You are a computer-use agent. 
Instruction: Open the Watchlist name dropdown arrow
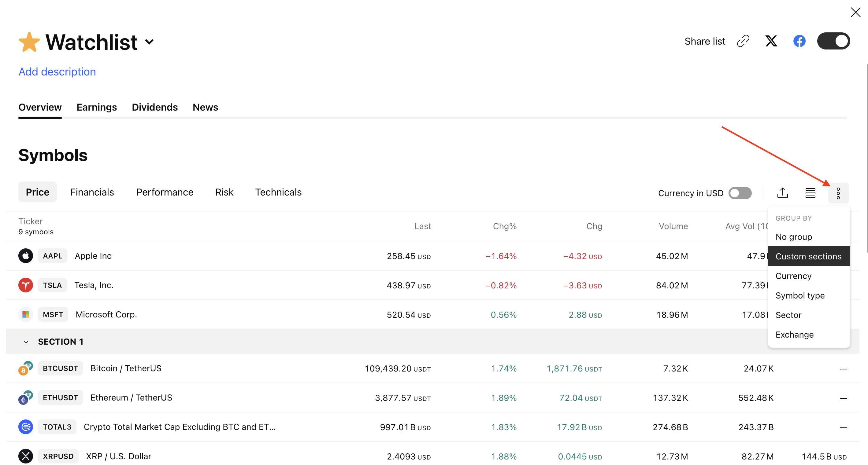click(x=149, y=42)
